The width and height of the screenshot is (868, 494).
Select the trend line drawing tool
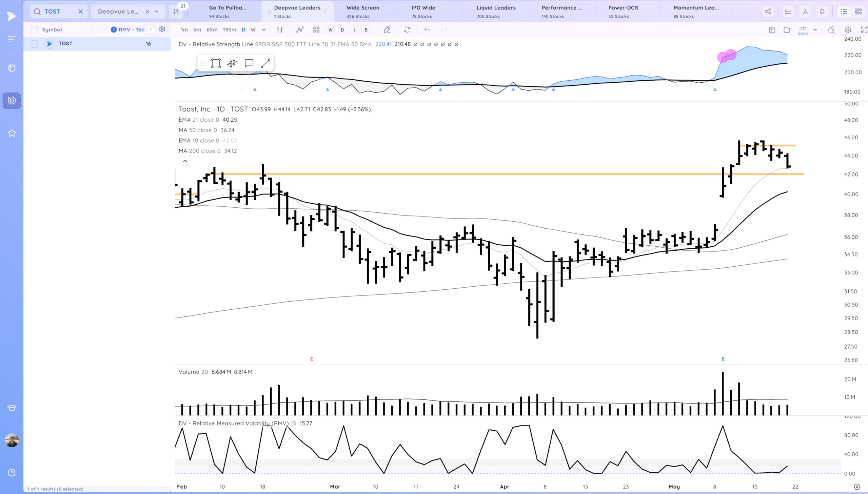265,63
